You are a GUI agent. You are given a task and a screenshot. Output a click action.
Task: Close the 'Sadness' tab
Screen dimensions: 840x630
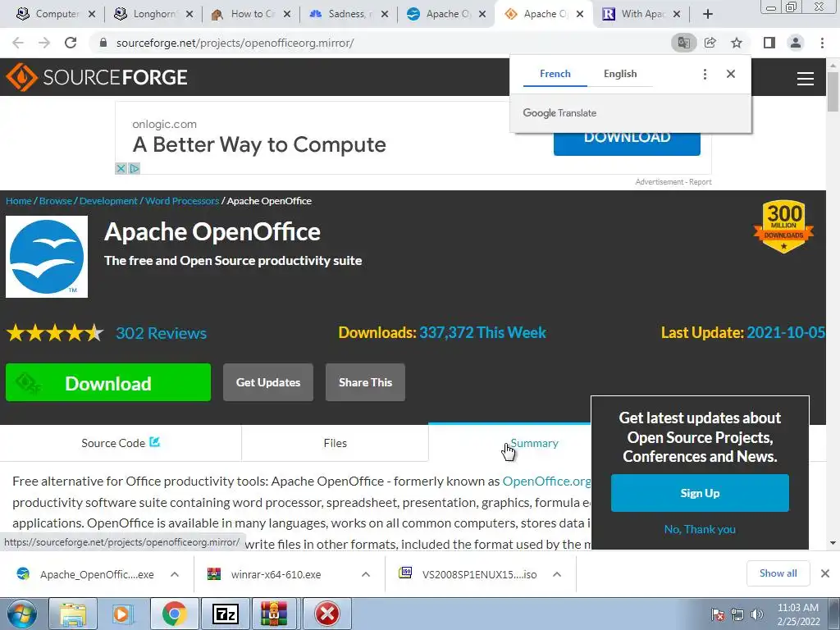[x=385, y=15]
